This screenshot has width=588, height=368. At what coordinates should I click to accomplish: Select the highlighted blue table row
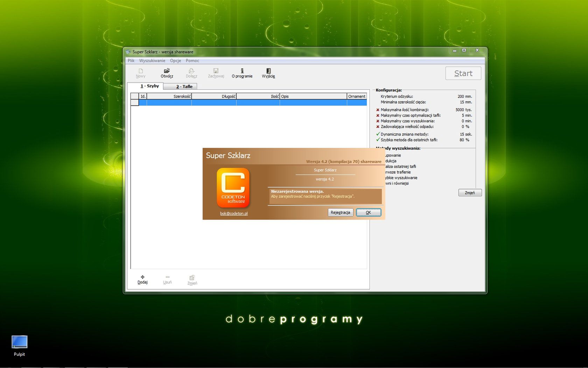[253, 103]
